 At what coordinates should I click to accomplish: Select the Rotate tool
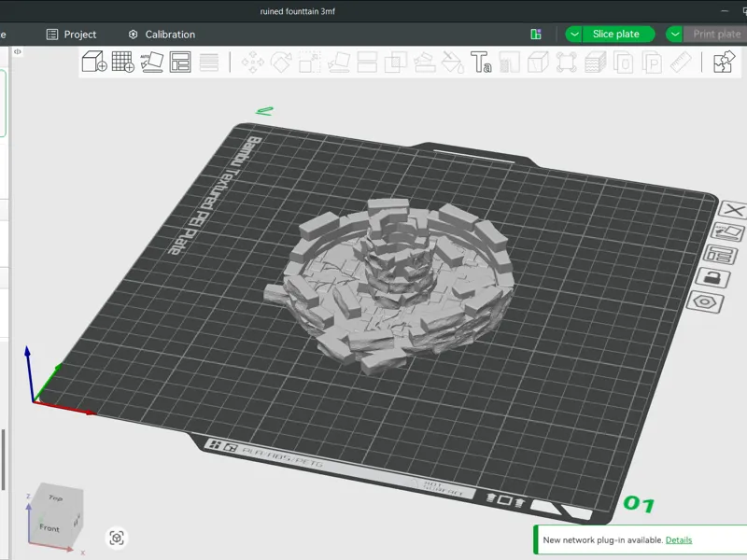pyautogui.click(x=281, y=63)
